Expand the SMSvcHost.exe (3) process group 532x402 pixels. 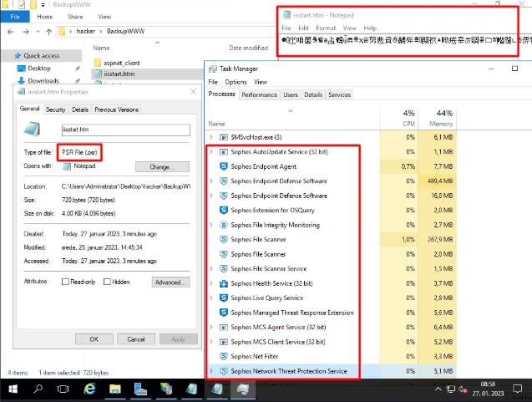pos(211,137)
